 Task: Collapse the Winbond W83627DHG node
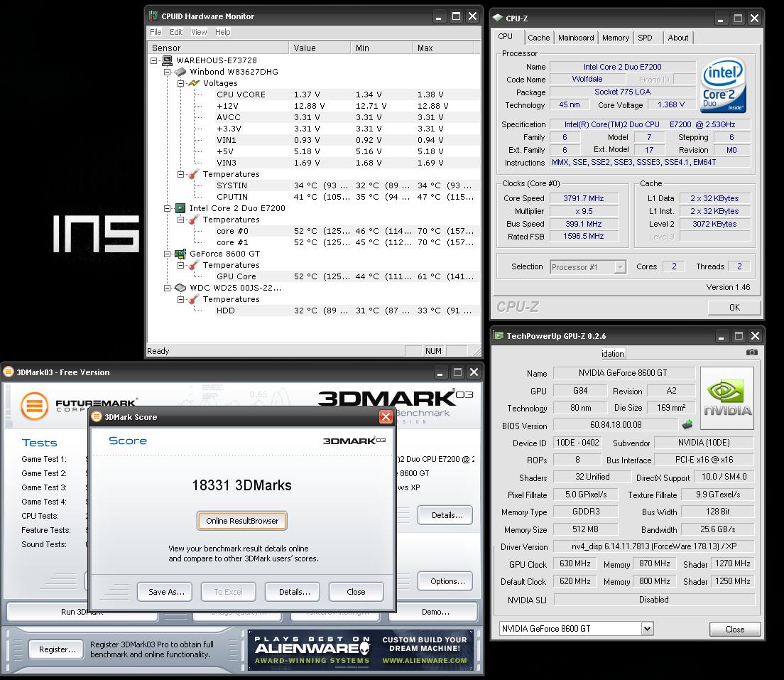coord(168,72)
